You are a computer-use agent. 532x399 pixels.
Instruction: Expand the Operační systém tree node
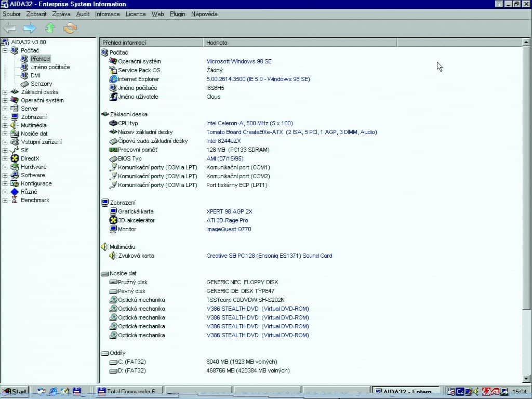point(5,100)
